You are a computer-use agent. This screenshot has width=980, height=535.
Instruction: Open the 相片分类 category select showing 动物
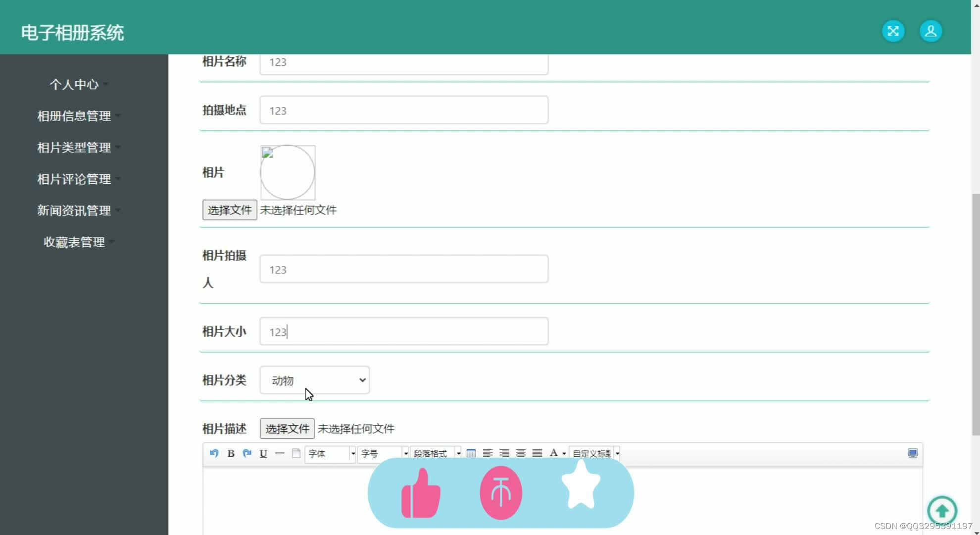315,380
